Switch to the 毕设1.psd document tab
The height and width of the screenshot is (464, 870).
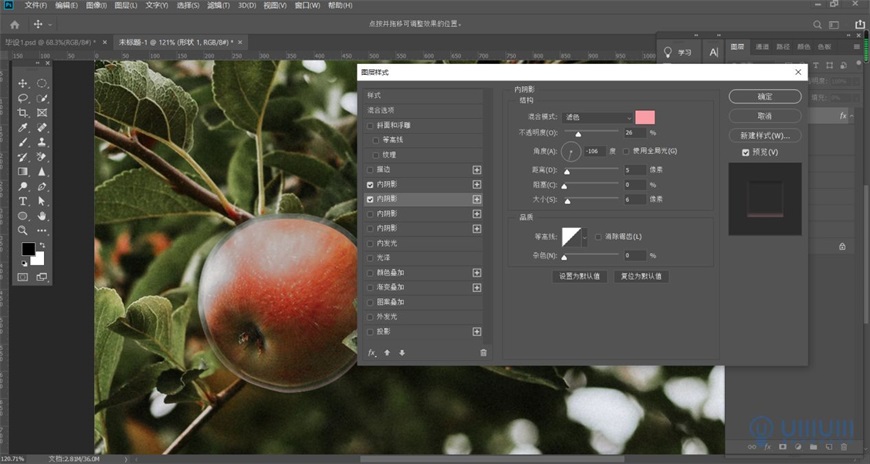pos(50,42)
